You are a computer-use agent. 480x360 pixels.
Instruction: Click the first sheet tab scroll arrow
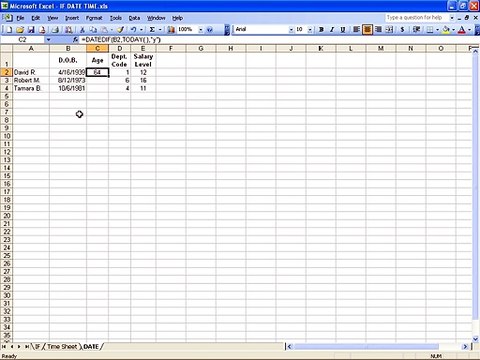tap(4, 347)
